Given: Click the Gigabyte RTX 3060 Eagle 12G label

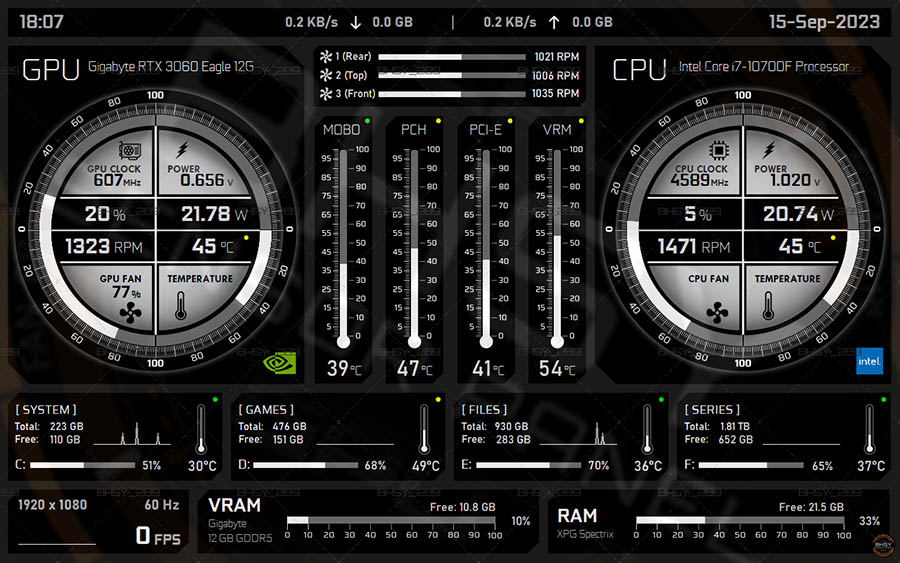Looking at the screenshot, I should [170, 67].
